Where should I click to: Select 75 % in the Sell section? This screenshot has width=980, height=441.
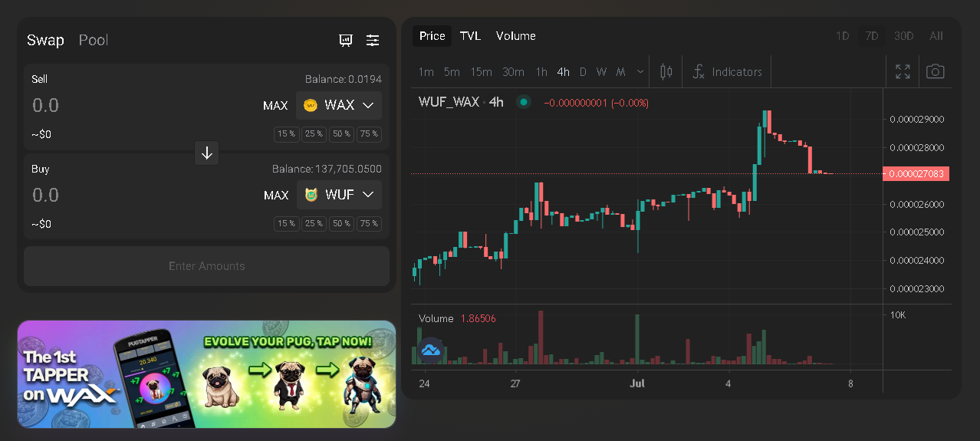pyautogui.click(x=369, y=133)
